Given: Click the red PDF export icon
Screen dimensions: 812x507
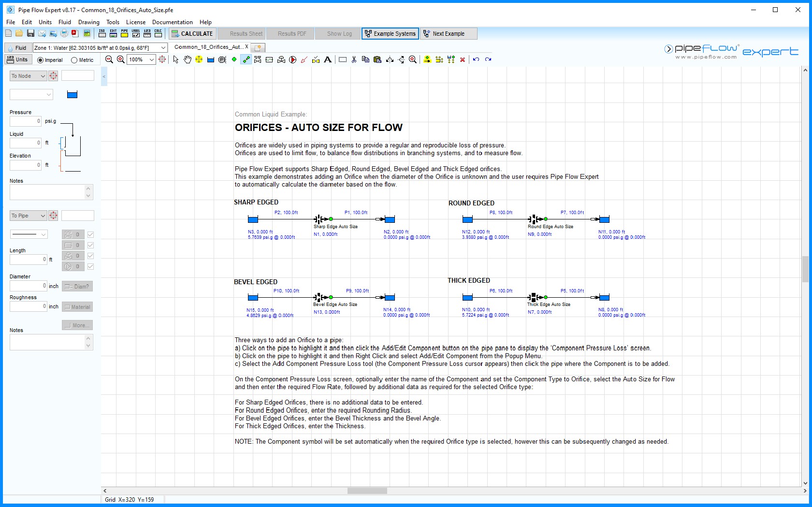Looking at the screenshot, I should (x=75, y=33).
